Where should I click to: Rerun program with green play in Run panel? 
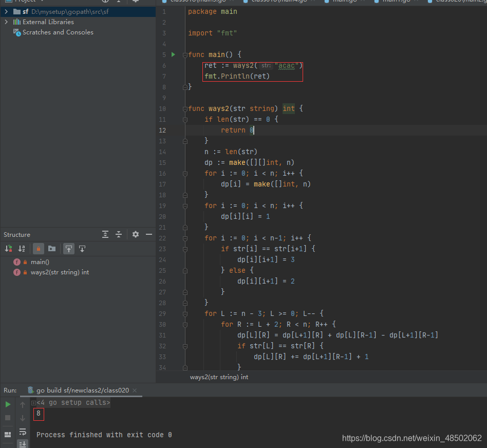pyautogui.click(x=8, y=404)
